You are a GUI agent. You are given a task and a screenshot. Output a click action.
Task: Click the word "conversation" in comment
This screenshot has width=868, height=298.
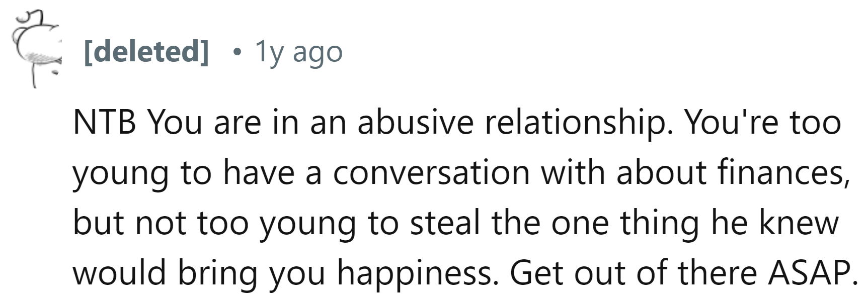click(431, 172)
